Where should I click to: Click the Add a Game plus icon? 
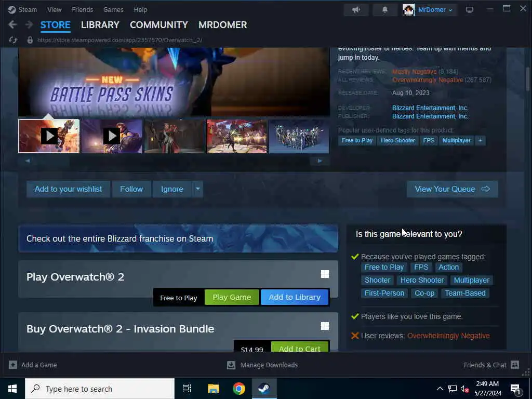click(13, 365)
